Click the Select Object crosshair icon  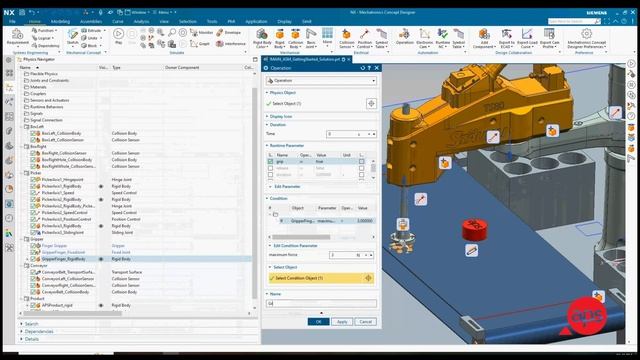click(371, 104)
